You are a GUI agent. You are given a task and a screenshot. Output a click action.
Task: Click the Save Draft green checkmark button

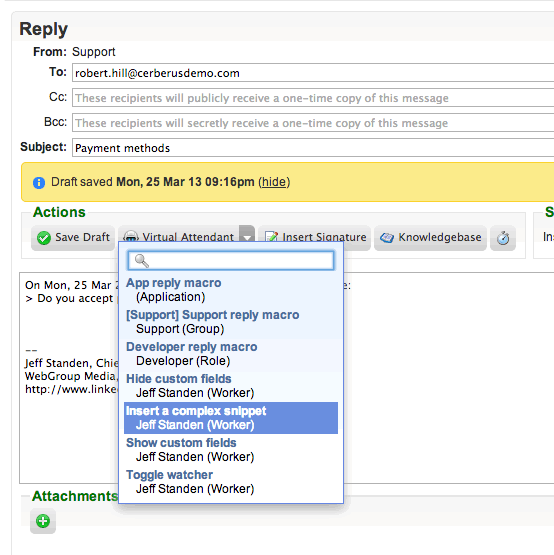73,238
